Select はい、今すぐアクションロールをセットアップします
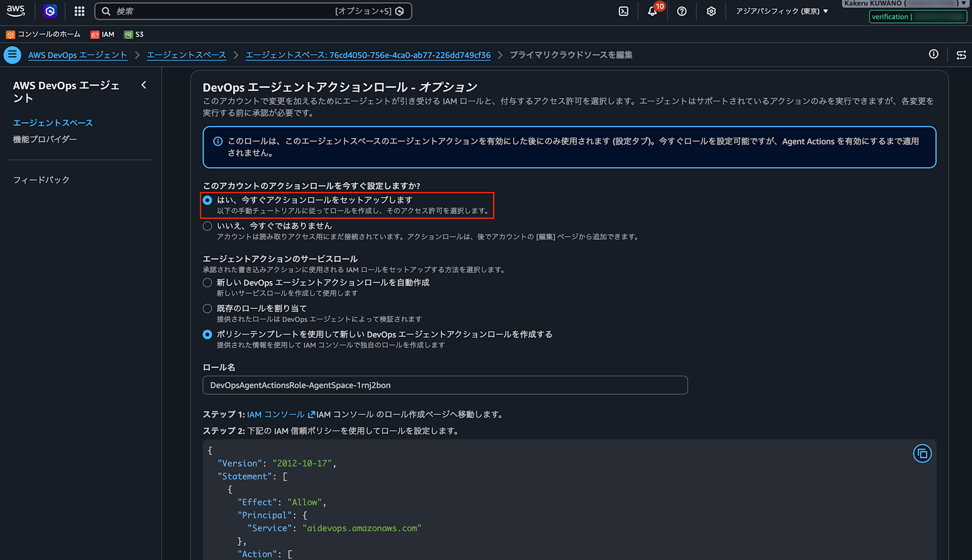972x560 pixels. 208,200
